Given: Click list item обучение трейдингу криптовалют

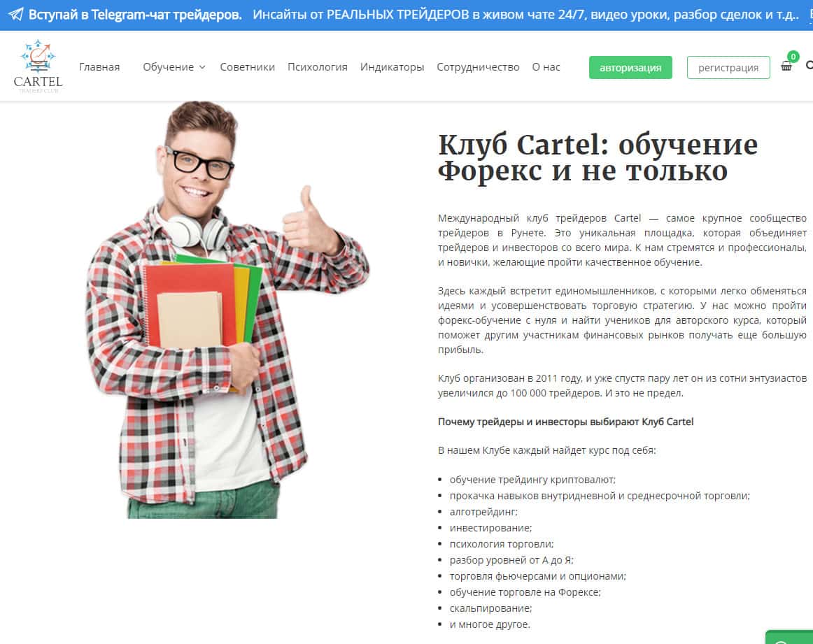Looking at the screenshot, I should click(x=532, y=480).
